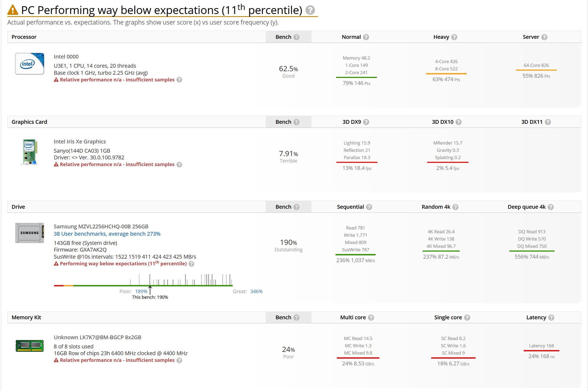Image resolution: width=588 pixels, height=391 pixels.
Task: Click help icon beside 3D DX11
Action: tap(548, 122)
